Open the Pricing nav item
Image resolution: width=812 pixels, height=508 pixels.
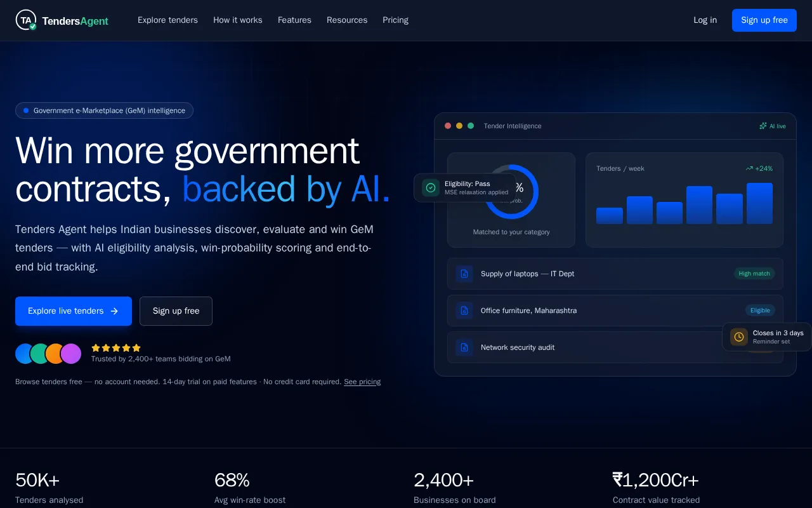[x=395, y=20]
